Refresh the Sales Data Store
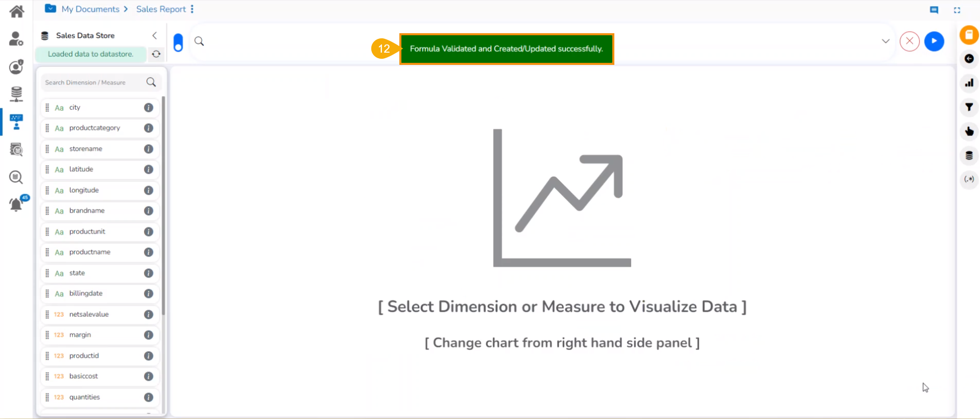This screenshot has width=980, height=419. [x=156, y=54]
